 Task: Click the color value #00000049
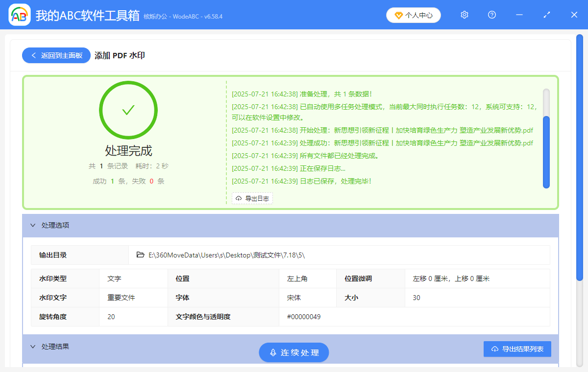pyautogui.click(x=304, y=317)
